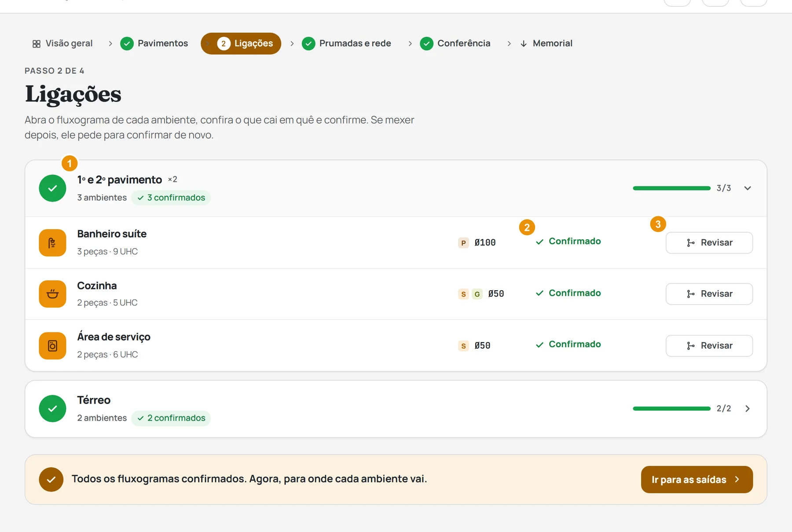
Task: Click the Cozinha row title
Action: click(97, 286)
